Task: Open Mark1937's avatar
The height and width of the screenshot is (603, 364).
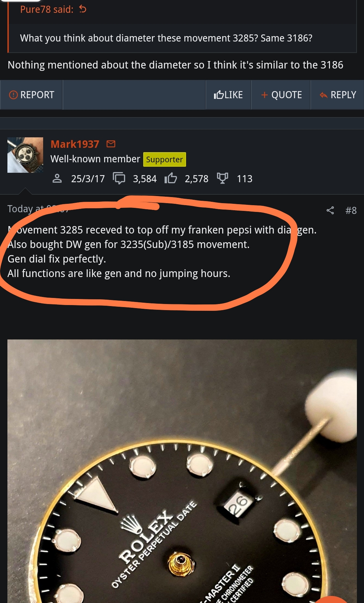Action: click(x=25, y=155)
